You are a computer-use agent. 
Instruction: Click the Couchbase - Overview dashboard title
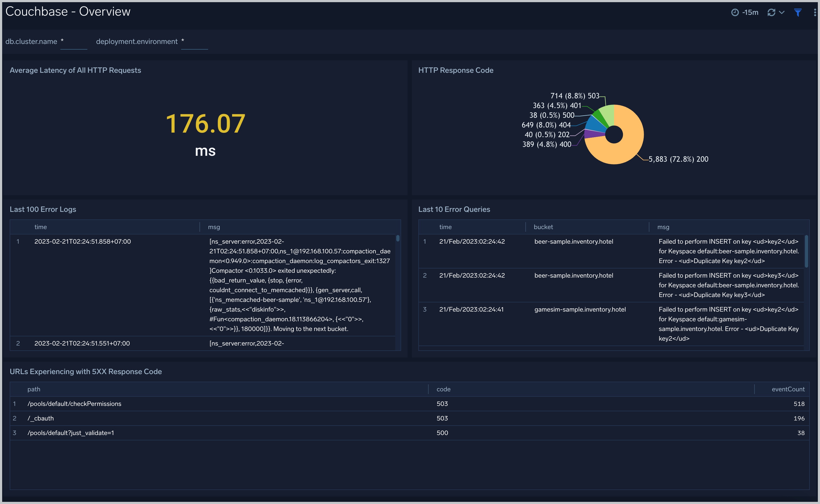tap(68, 12)
